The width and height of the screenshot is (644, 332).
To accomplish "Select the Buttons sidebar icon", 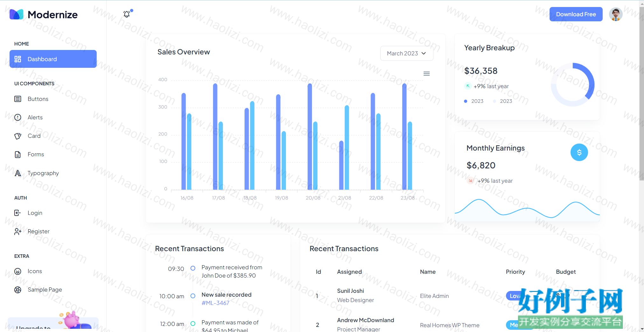I will click(x=18, y=99).
